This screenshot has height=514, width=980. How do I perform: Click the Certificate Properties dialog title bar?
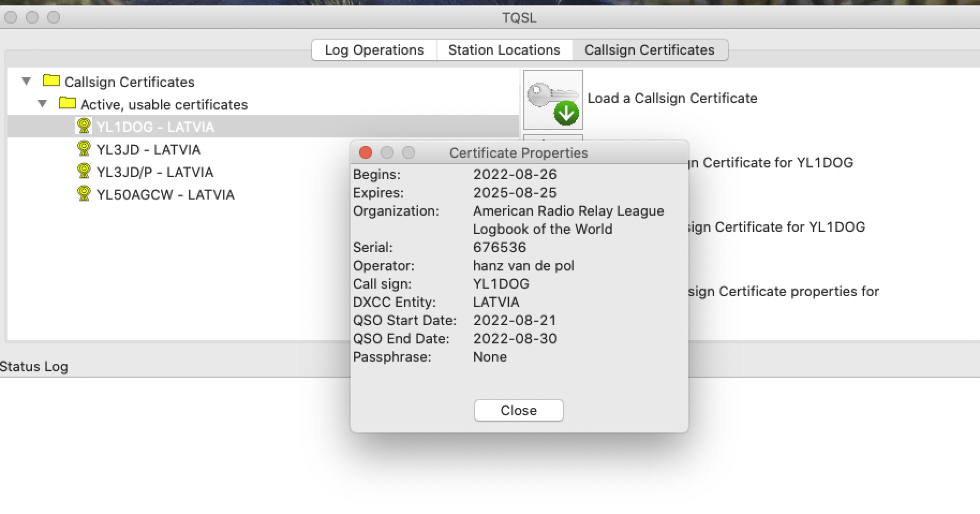point(519,153)
